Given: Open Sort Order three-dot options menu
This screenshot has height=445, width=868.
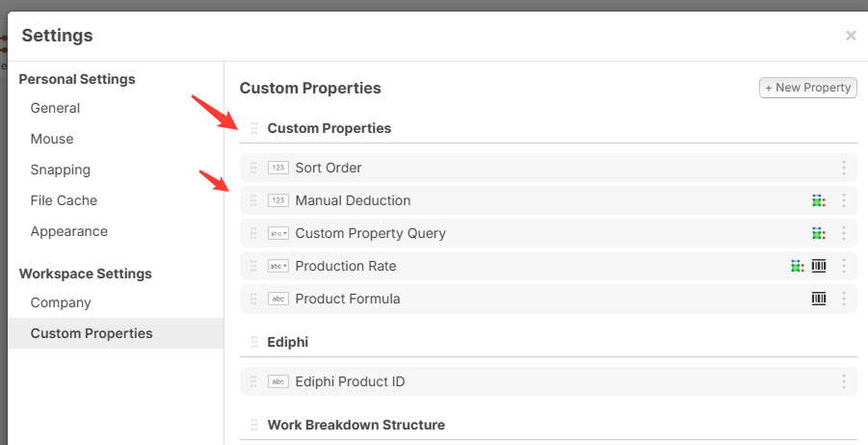Looking at the screenshot, I should point(844,168).
